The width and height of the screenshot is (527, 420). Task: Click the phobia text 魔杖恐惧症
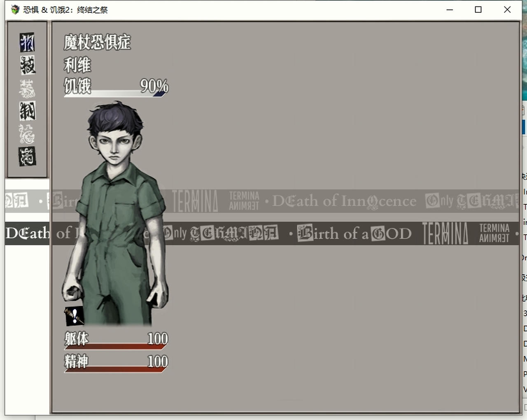tap(97, 42)
